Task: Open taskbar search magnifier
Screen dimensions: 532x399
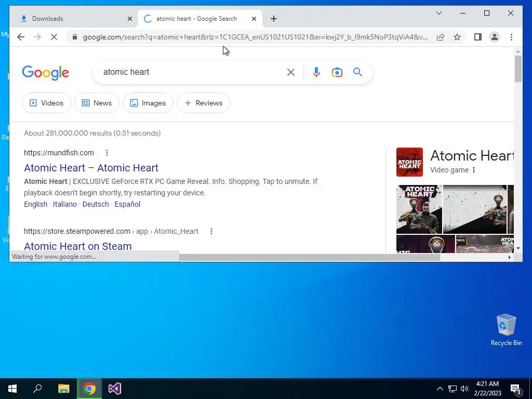Action: point(37,389)
